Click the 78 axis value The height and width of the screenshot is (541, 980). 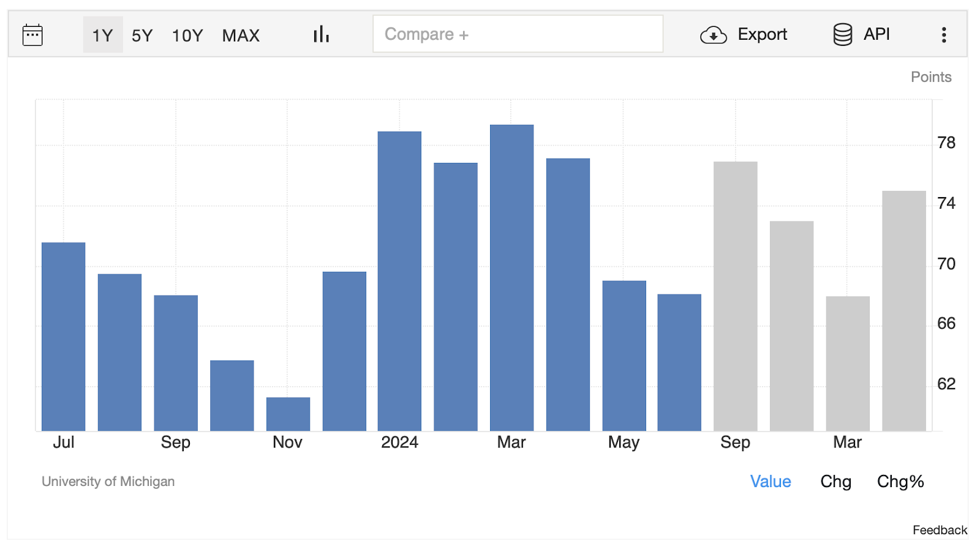click(946, 143)
